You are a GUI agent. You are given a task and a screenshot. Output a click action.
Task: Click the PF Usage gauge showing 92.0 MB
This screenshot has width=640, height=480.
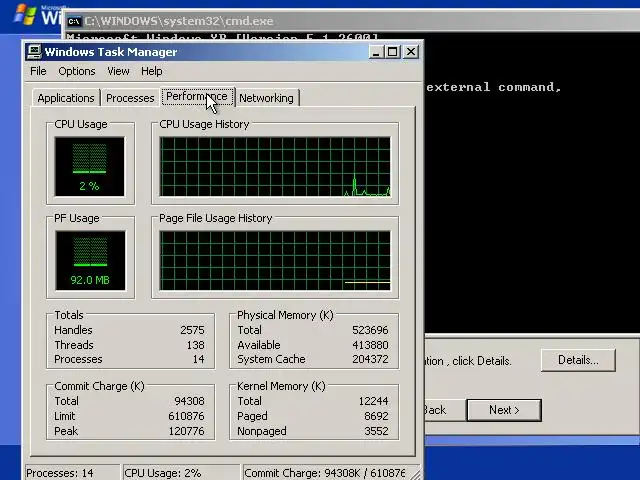[90, 260]
